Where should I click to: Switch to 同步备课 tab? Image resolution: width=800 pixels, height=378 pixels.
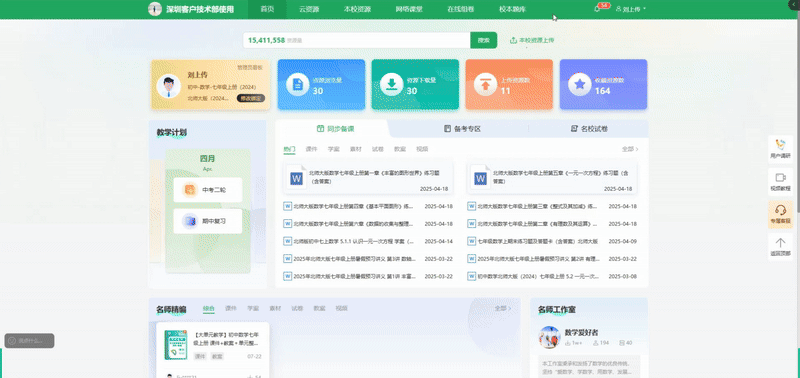pyautogui.click(x=335, y=129)
